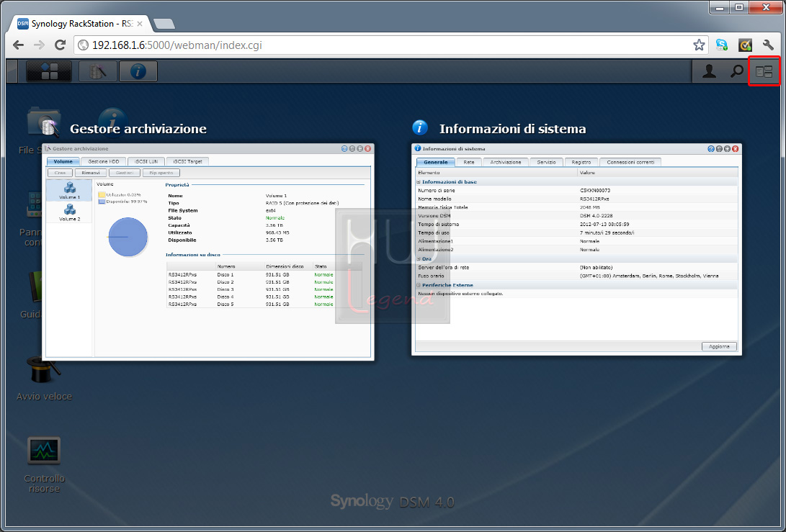The height and width of the screenshot is (532, 786).
Task: Select the Disco 1 row
Action: pos(264,274)
